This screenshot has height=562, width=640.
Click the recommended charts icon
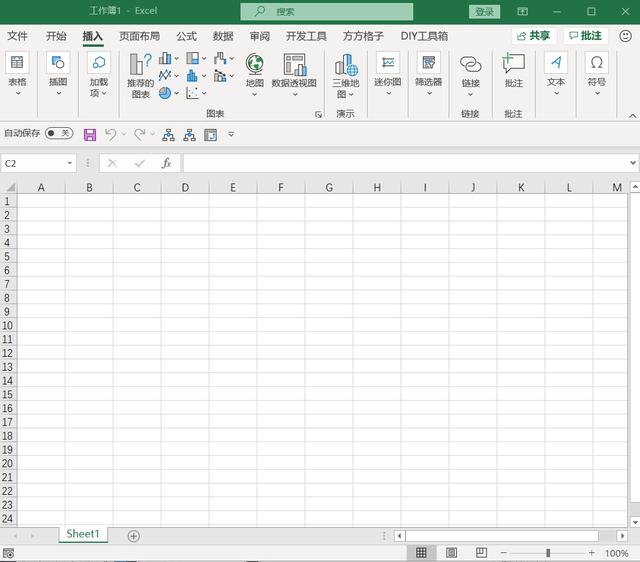pos(141,75)
